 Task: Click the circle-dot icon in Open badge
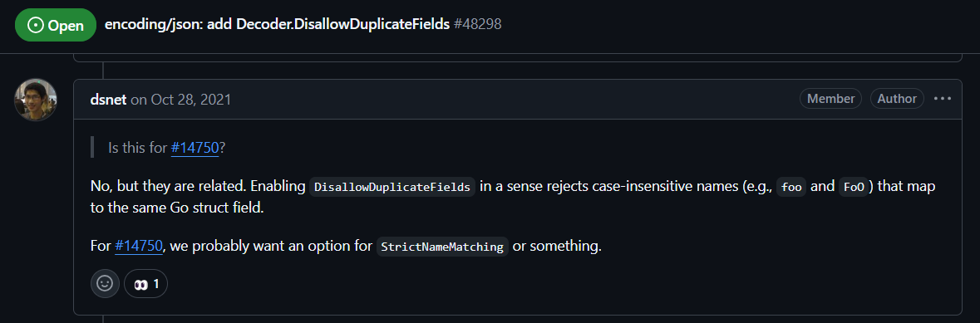[37, 25]
